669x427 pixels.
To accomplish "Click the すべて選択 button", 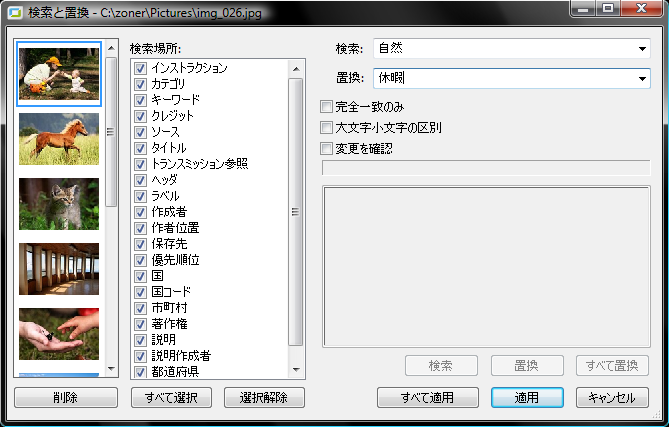I will 171,398.
